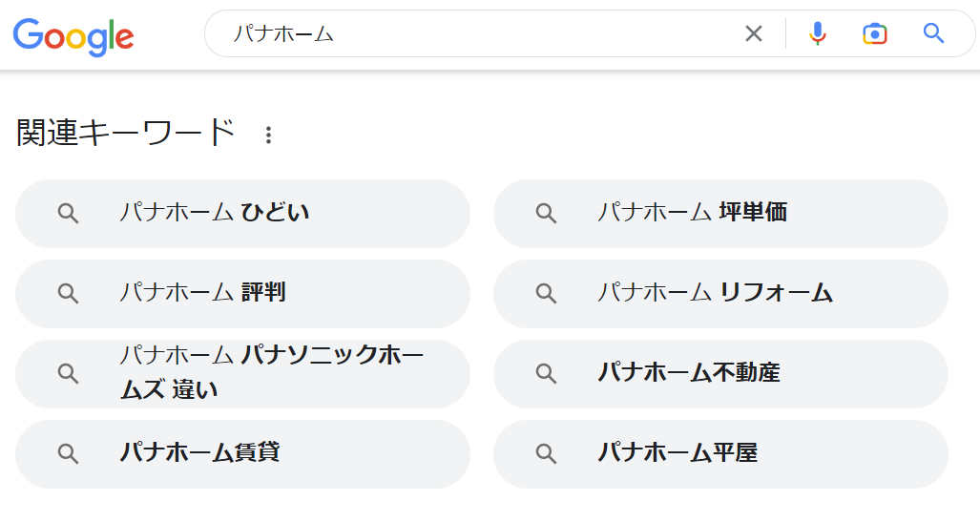Click magnifier icon beside パナホーム賃貸
This screenshot has width=980, height=522.
[x=68, y=454]
